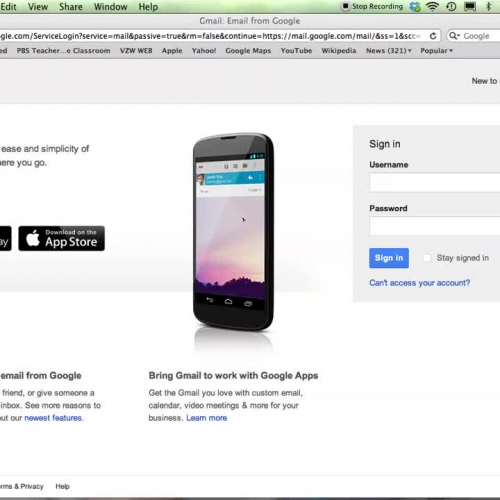Open the Terms & Privacy footer link

point(22,486)
